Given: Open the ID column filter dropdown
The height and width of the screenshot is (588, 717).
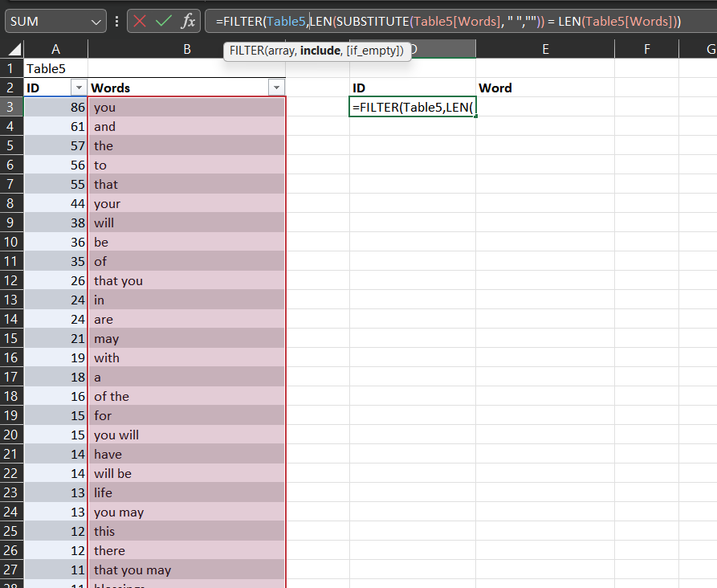Looking at the screenshot, I should (x=79, y=88).
